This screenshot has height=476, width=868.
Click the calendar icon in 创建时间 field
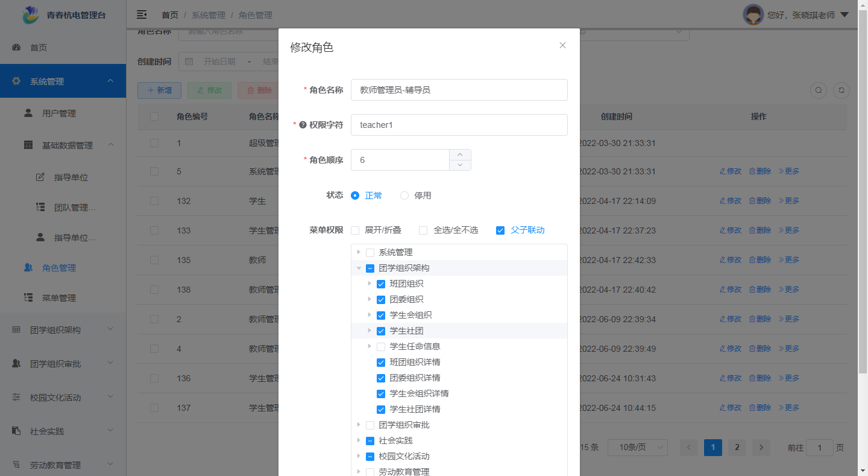click(189, 62)
